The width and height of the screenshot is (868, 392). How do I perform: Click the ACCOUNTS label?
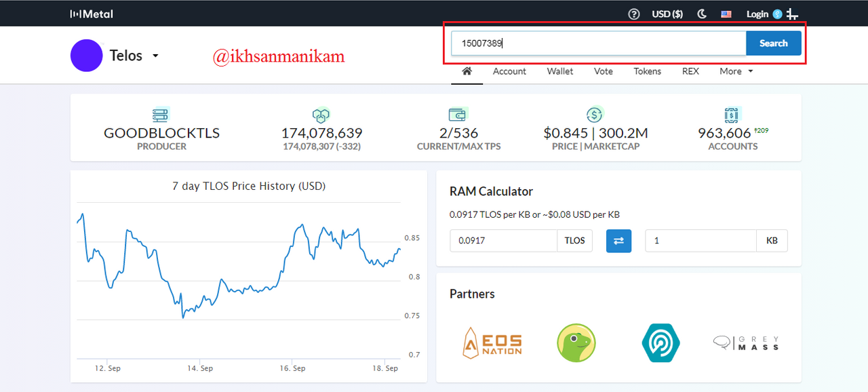(732, 146)
